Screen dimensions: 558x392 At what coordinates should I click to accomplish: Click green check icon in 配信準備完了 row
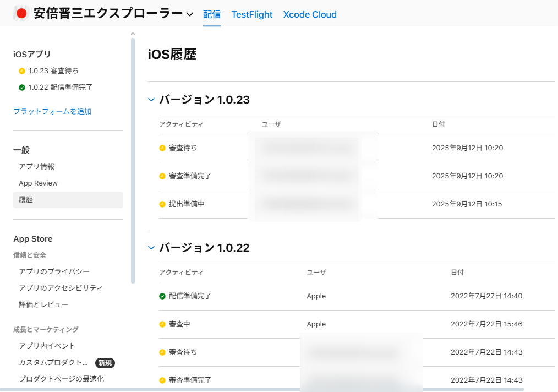coord(162,296)
